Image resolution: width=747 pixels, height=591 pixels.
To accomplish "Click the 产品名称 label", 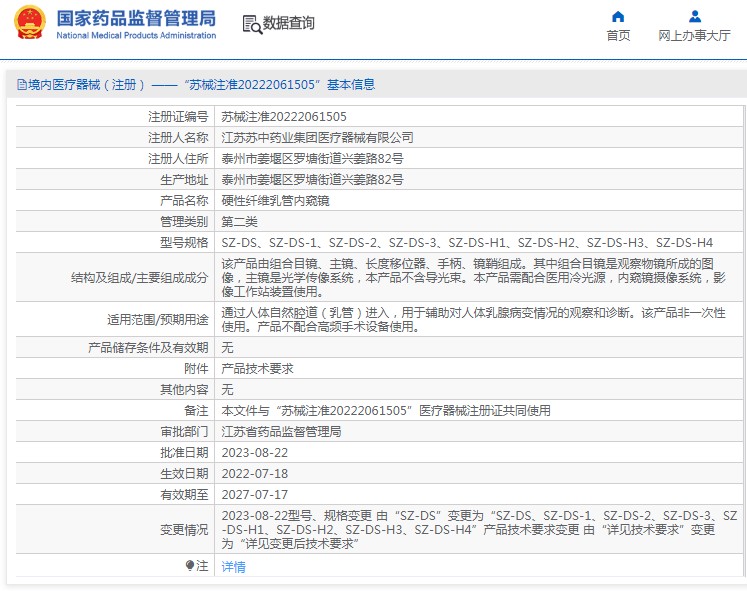I will click(x=184, y=200).
